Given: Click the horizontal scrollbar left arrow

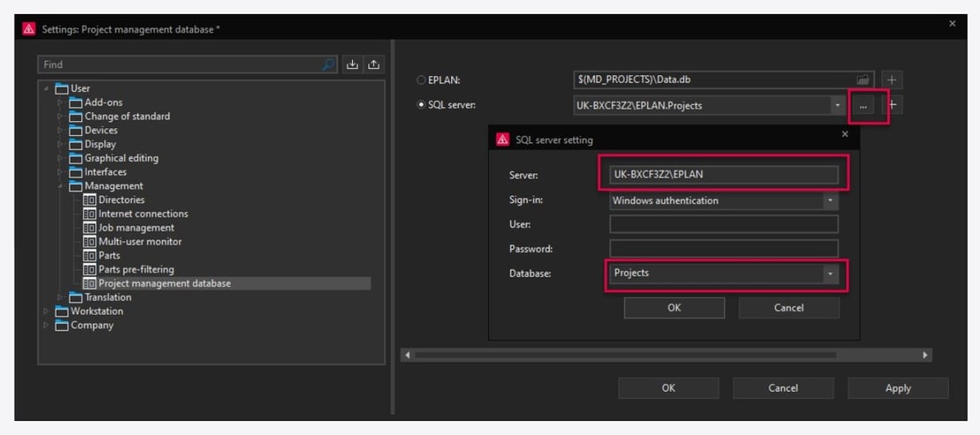Looking at the screenshot, I should [408, 355].
